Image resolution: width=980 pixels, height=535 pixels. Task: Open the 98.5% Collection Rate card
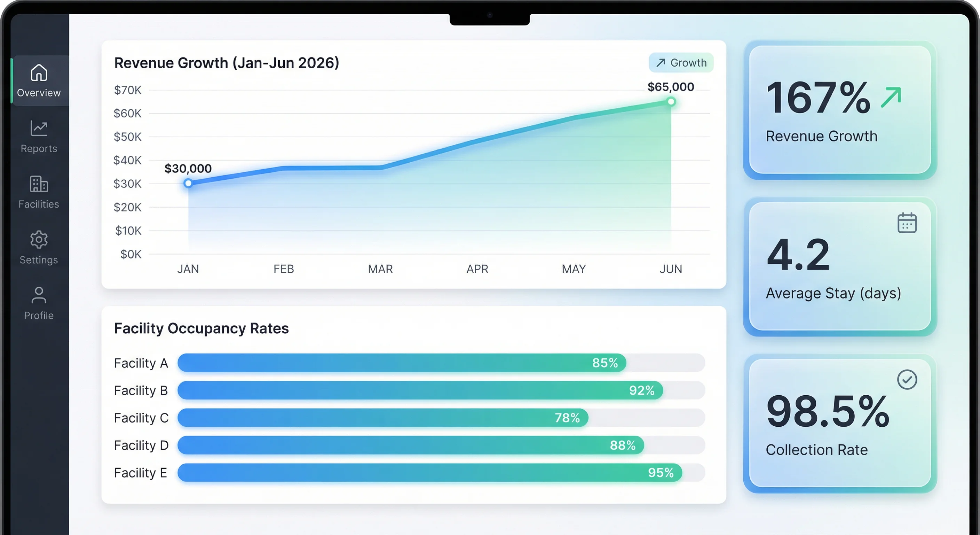(x=840, y=424)
